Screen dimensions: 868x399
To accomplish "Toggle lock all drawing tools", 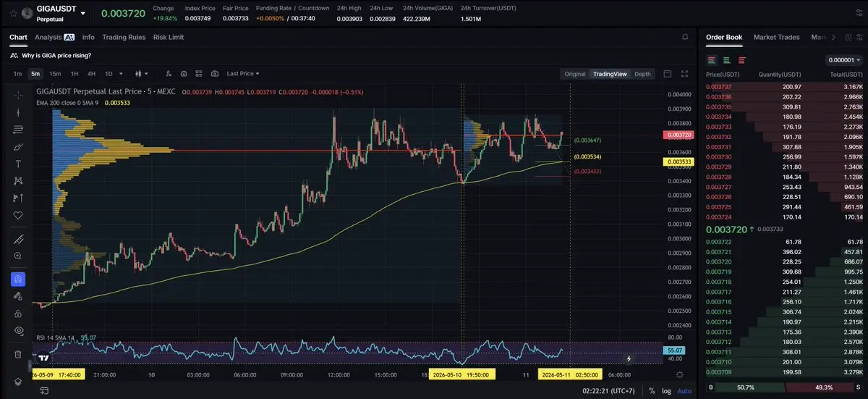I will point(18,314).
